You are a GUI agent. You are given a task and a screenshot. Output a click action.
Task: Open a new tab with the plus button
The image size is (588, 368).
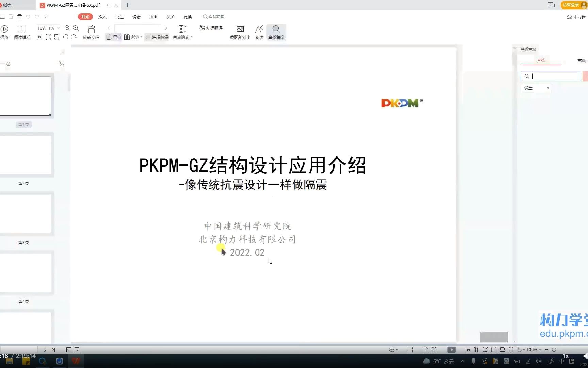128,5
